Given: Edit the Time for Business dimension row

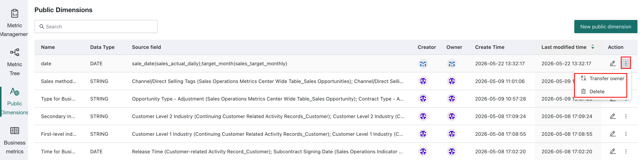Looking at the screenshot, I should click(x=613, y=151).
